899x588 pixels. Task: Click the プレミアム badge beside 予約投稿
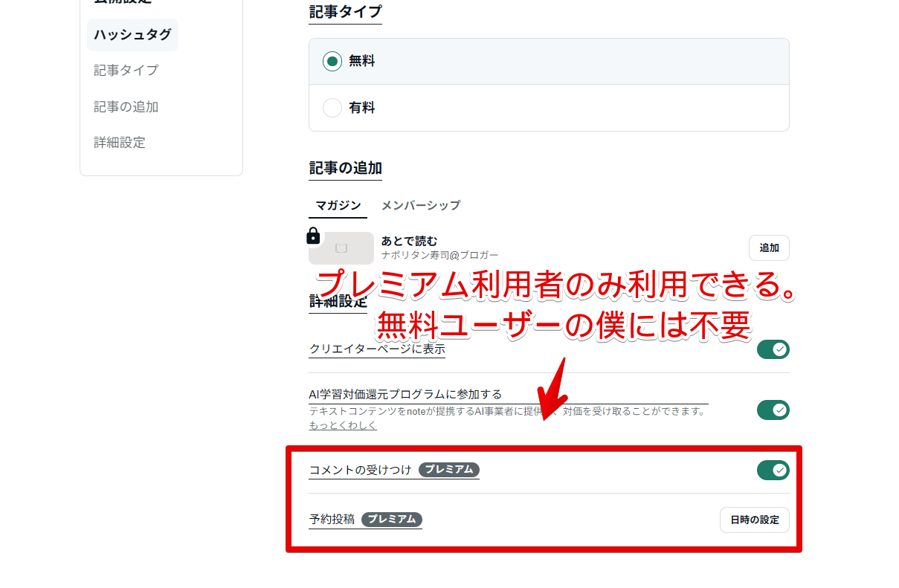coord(392,520)
